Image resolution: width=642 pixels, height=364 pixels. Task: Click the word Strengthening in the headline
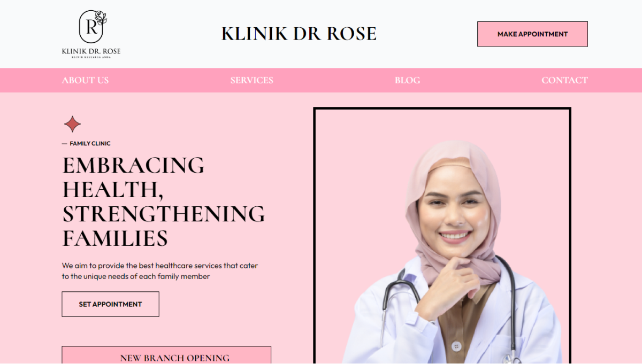coord(163,214)
